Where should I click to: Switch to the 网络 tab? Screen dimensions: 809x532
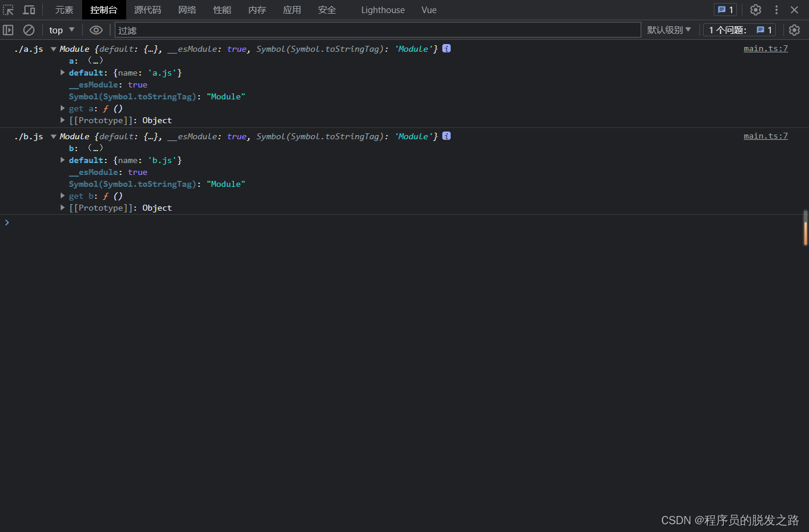pyautogui.click(x=187, y=10)
